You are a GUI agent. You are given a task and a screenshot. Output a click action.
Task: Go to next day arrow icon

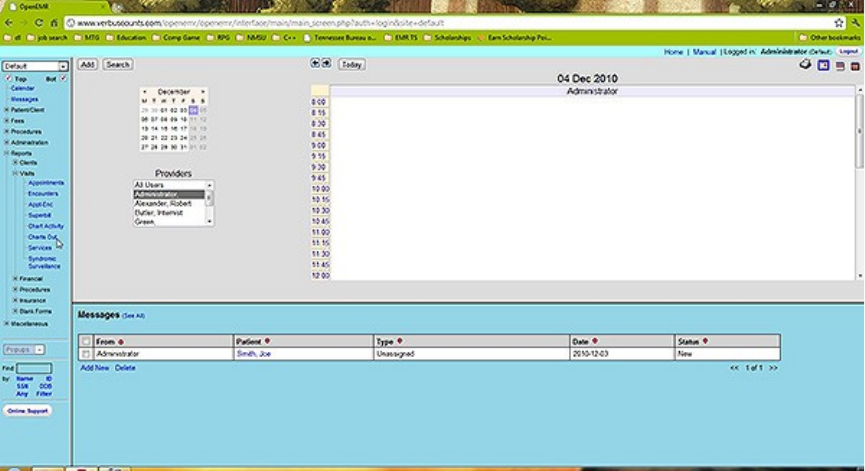[x=326, y=63]
